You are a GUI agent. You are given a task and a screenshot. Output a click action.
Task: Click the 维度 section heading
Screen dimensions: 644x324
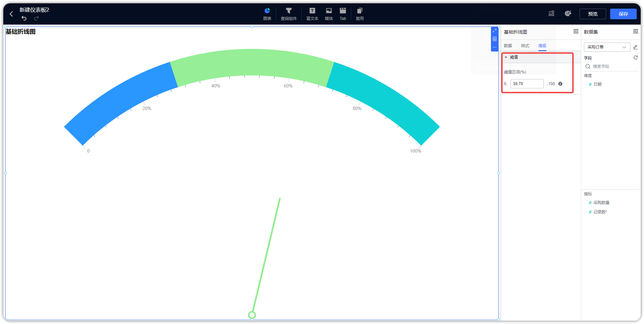[x=588, y=76]
